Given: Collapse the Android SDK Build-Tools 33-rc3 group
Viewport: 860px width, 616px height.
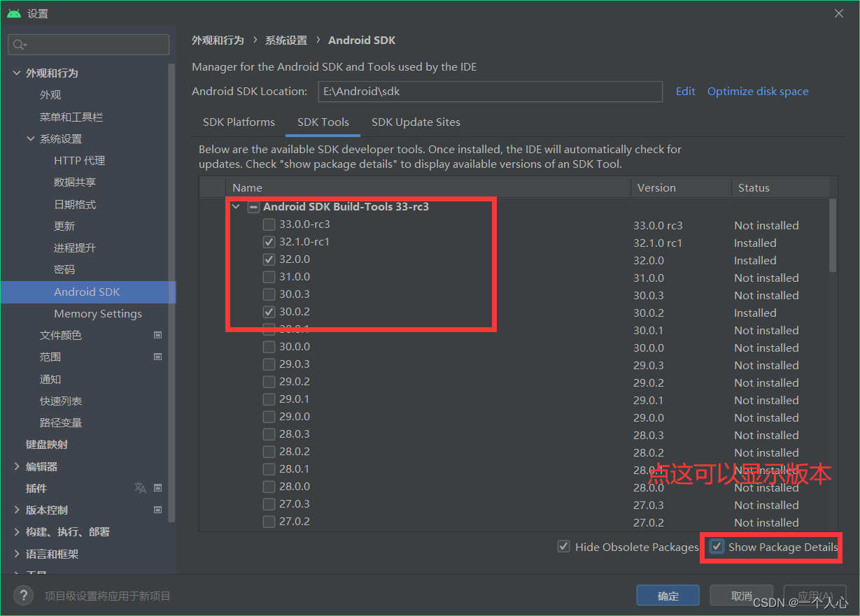Looking at the screenshot, I should pos(236,207).
